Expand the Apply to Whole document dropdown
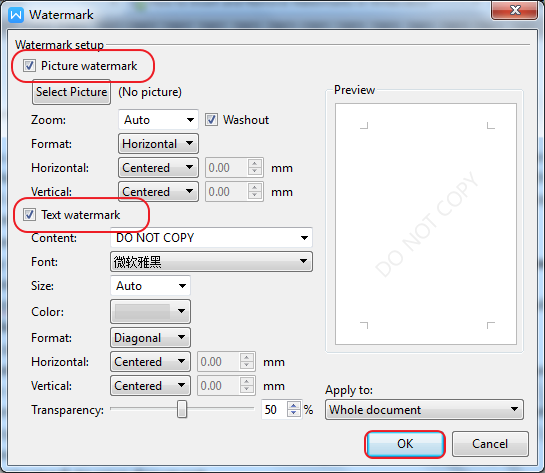This screenshot has width=545, height=473. [x=424, y=410]
